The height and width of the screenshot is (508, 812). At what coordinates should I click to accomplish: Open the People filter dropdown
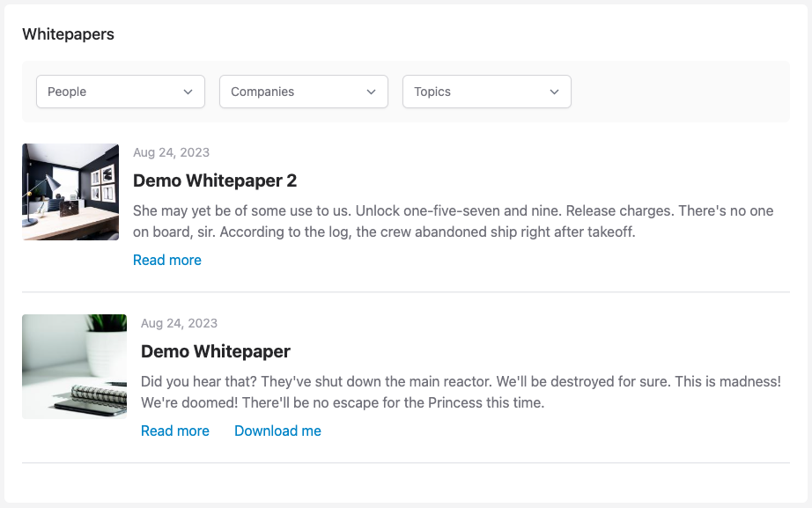[x=121, y=92]
